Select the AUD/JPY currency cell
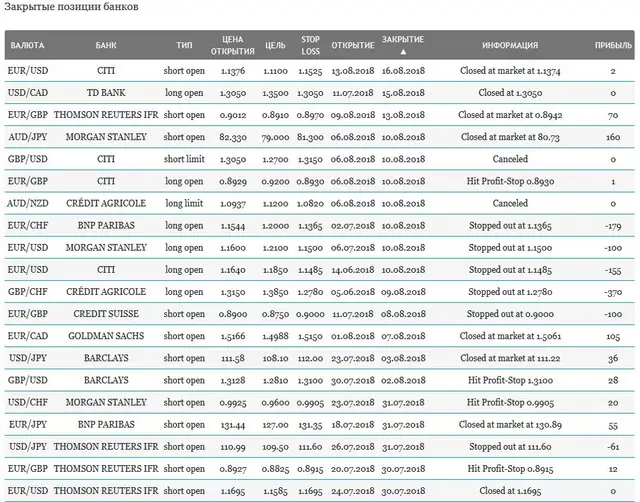 [27, 137]
